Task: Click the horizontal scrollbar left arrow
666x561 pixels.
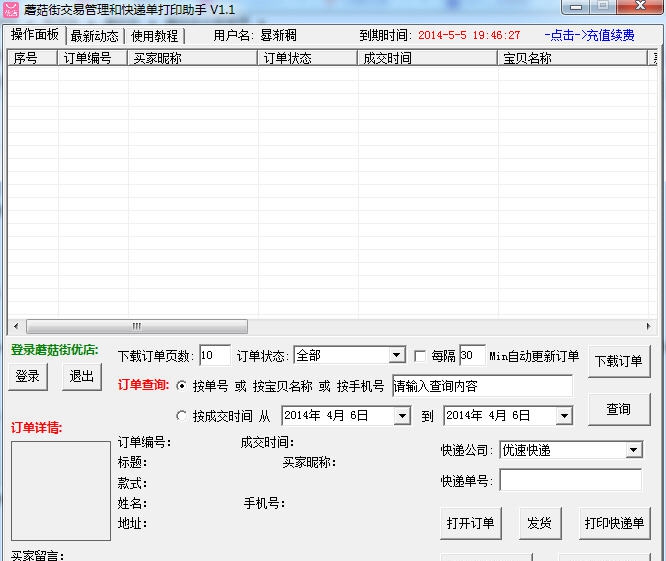Action: click(16, 327)
